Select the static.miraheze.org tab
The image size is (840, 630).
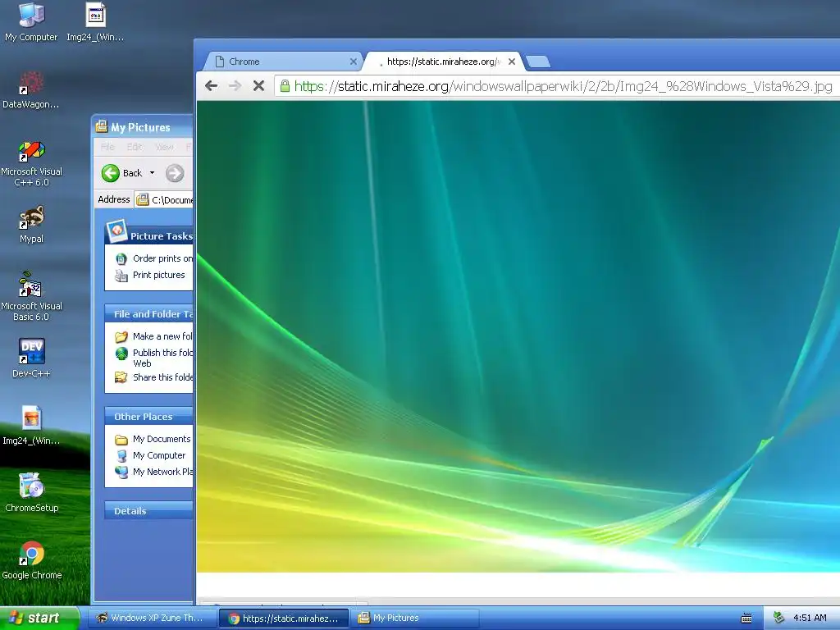point(442,62)
